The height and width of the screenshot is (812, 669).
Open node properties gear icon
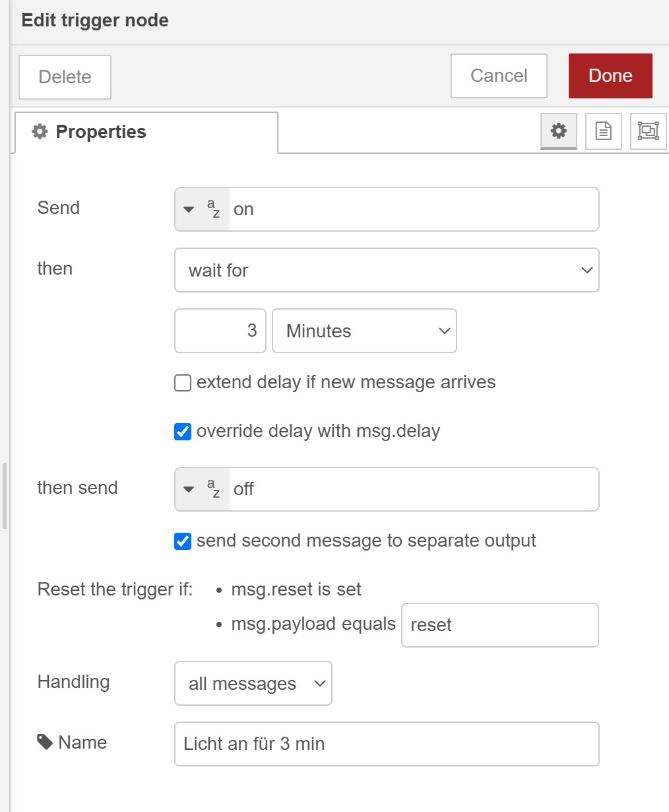click(558, 131)
